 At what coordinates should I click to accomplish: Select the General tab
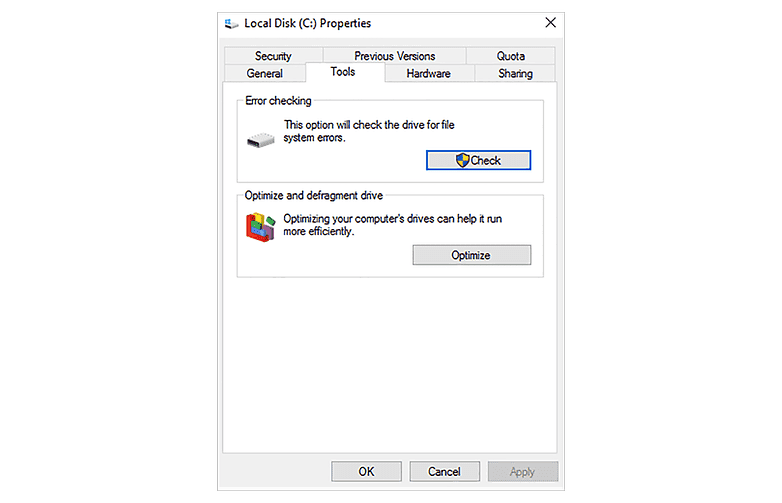[265, 73]
